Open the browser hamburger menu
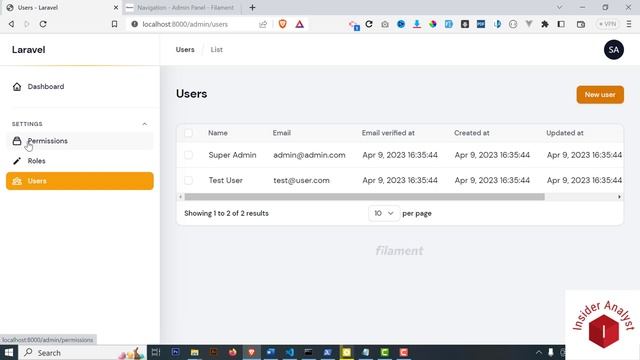The height and width of the screenshot is (360, 640). [x=629, y=24]
